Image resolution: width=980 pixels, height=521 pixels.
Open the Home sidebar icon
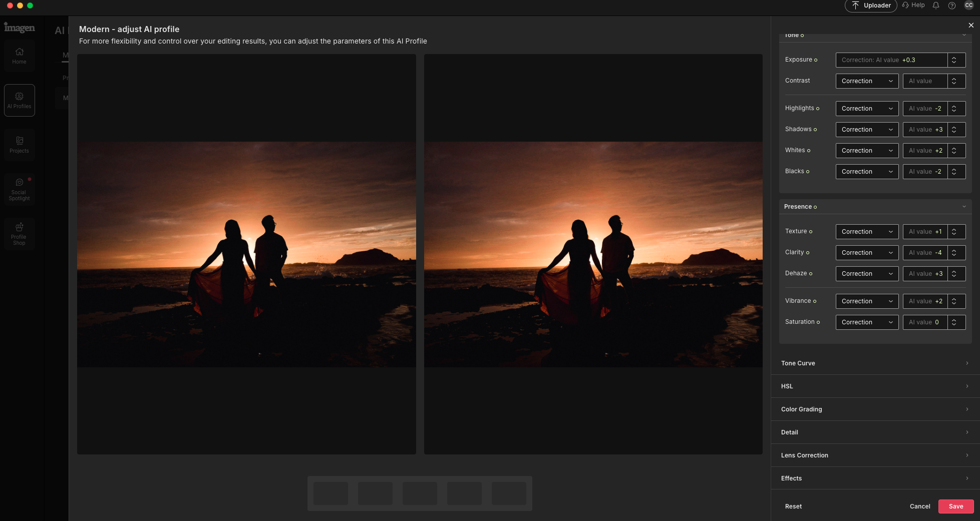[x=19, y=56]
